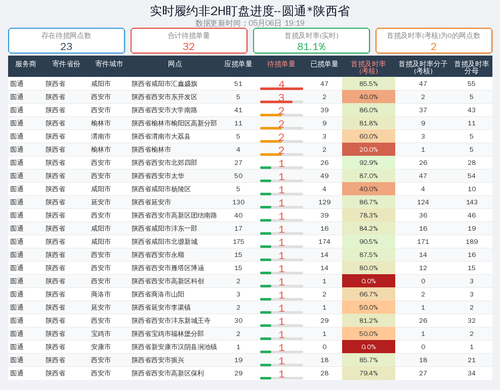
Task: Click the 首揽及时率(实时) card showing 81.1%
Action: pos(311,41)
